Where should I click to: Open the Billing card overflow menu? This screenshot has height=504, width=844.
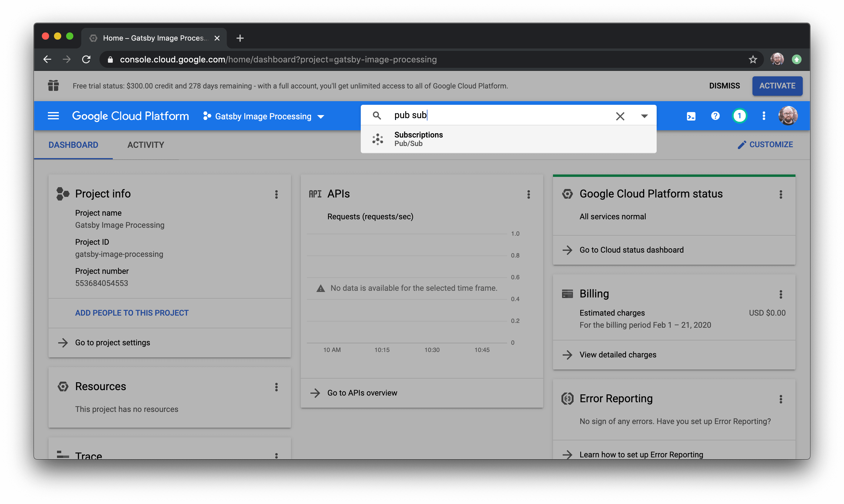click(x=781, y=294)
